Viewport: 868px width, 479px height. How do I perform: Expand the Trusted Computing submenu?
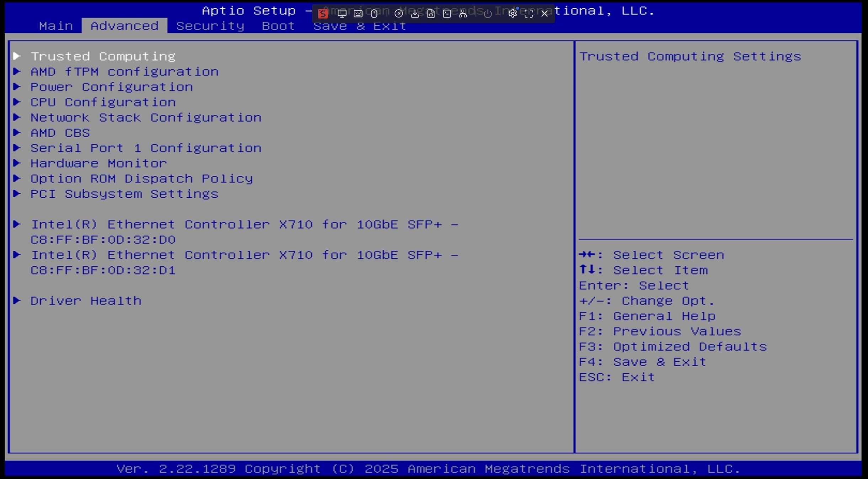pos(103,56)
